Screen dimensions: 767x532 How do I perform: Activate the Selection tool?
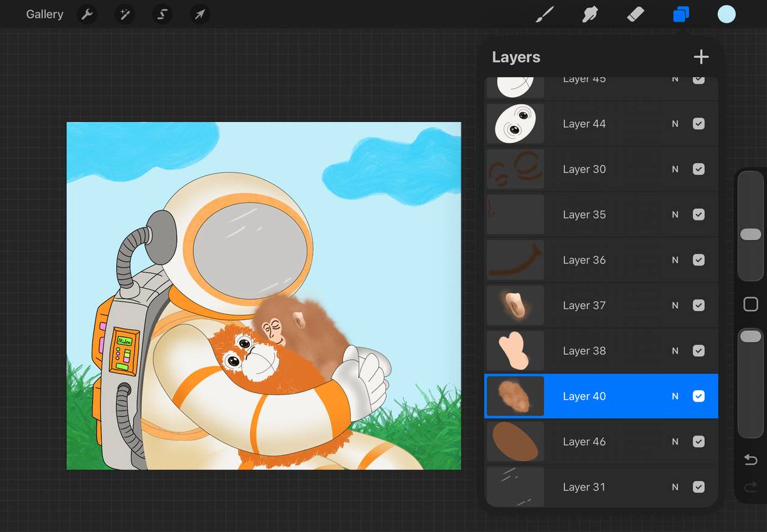point(162,14)
